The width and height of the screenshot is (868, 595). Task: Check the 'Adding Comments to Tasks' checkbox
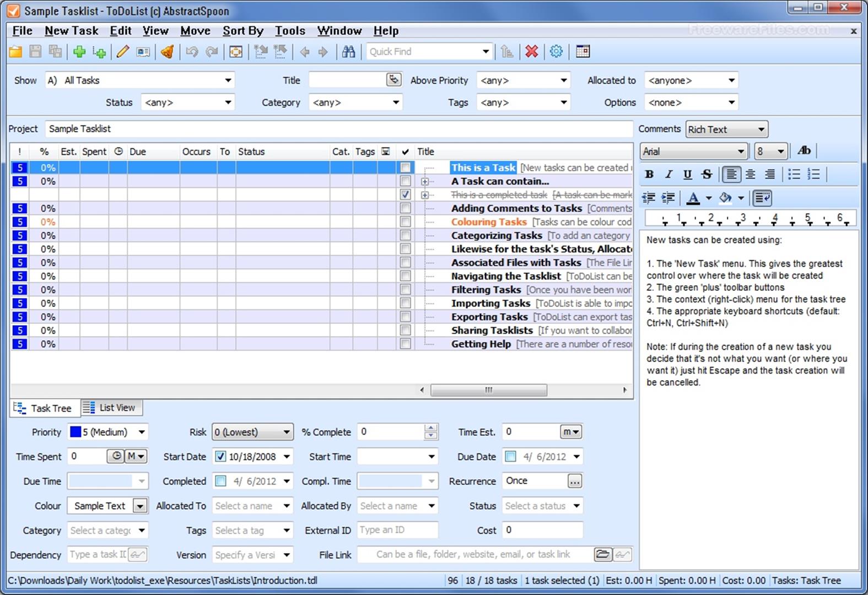tap(406, 208)
